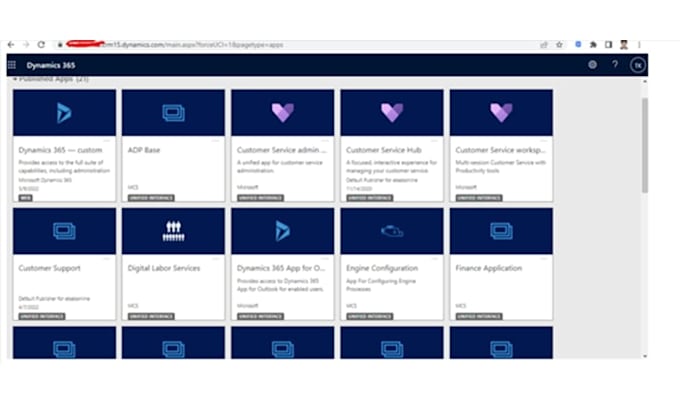
Task: Open the user account avatar menu
Action: (x=638, y=65)
